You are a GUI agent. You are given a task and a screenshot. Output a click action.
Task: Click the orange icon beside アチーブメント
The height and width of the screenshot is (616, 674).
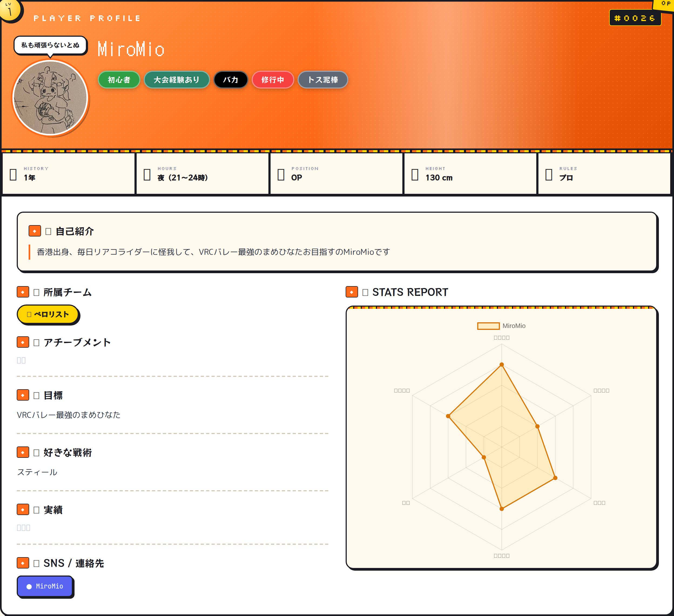(23, 342)
